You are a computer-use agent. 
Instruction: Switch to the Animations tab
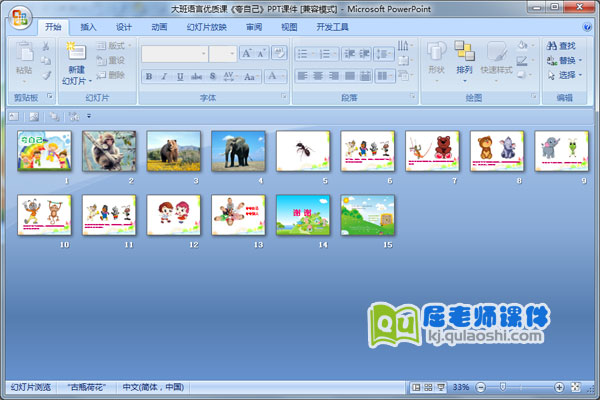click(x=158, y=27)
